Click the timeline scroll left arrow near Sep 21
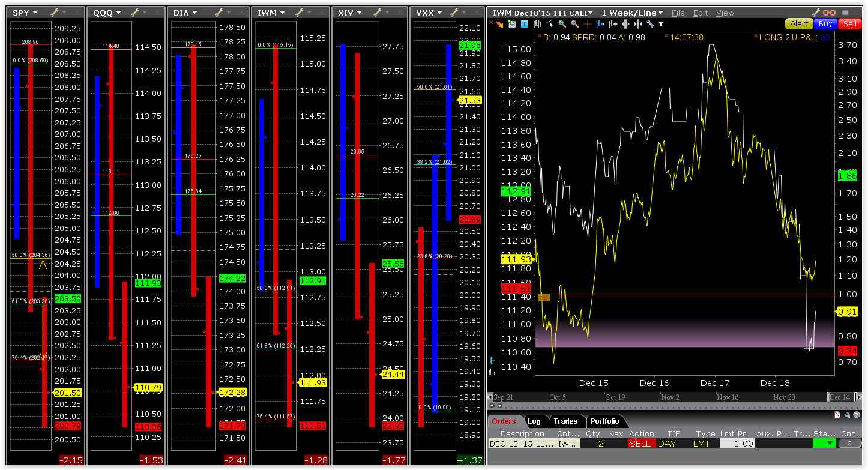The width and height of the screenshot is (868, 470). click(x=490, y=397)
